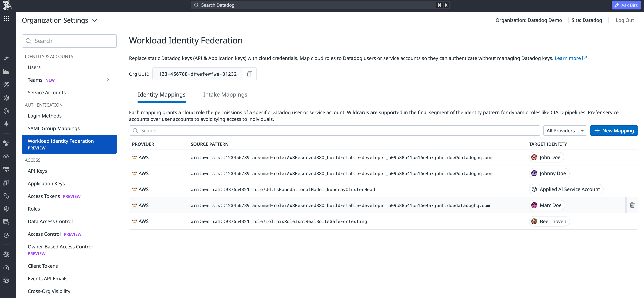The height and width of the screenshot is (298, 644).
Task: Open API Keys settings page
Action: pos(37,171)
